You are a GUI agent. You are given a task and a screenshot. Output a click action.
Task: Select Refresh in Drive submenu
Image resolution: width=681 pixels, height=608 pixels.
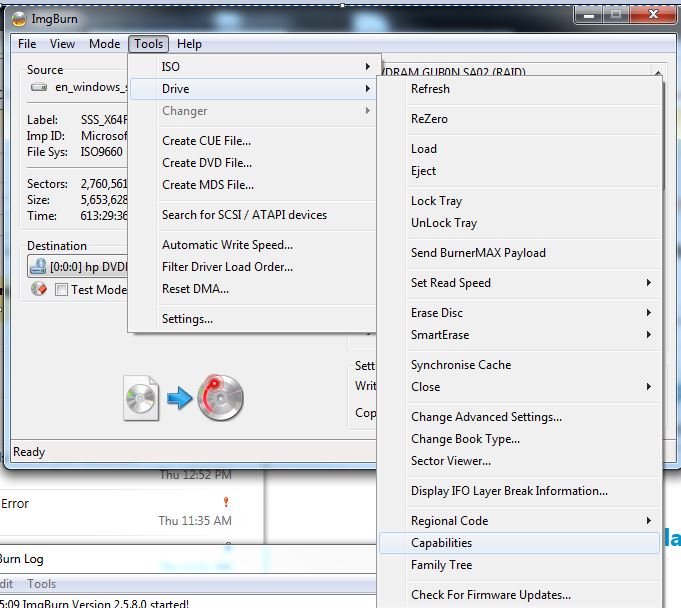coord(520,89)
